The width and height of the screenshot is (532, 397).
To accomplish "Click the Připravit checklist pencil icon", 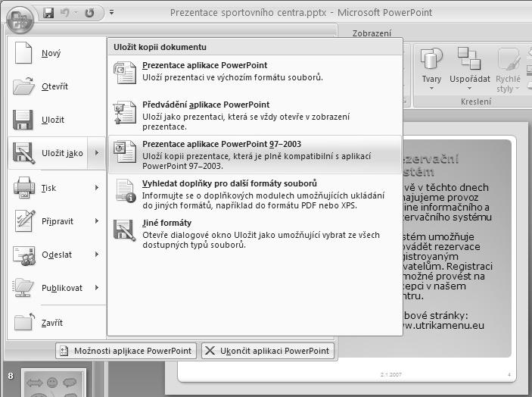I will coord(25,220).
